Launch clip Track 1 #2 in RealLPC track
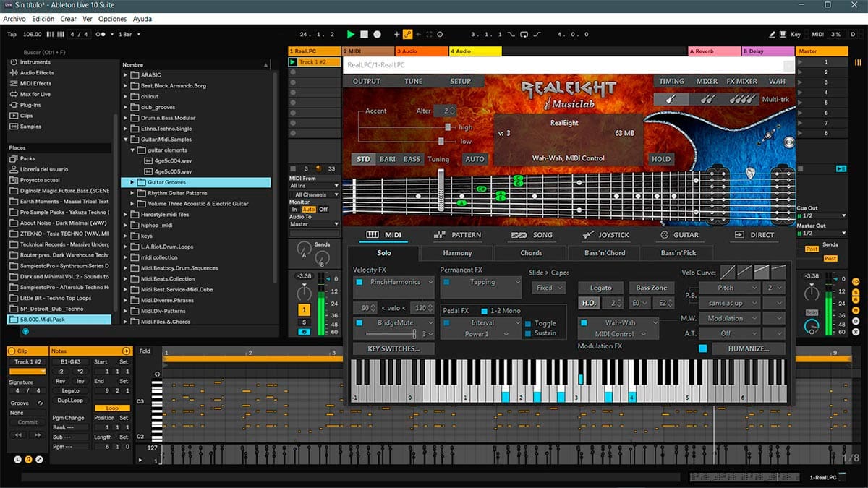Screen dimensions: 868x488 [293, 62]
